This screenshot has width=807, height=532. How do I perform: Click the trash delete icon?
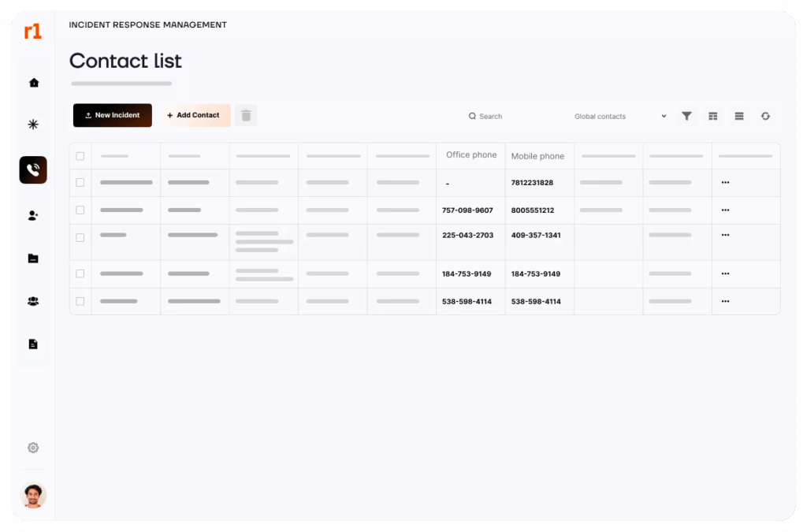(x=246, y=115)
